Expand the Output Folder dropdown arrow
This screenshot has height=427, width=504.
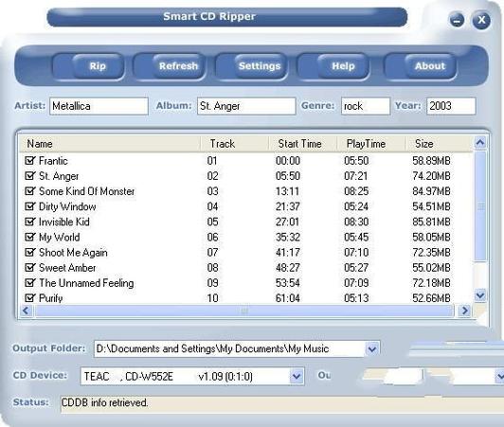coord(372,349)
